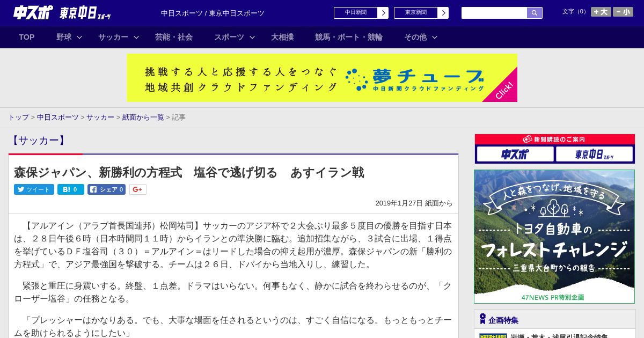The image size is (644, 338).
Task: Click the トップ breadcrumb link
Action: pos(18,117)
